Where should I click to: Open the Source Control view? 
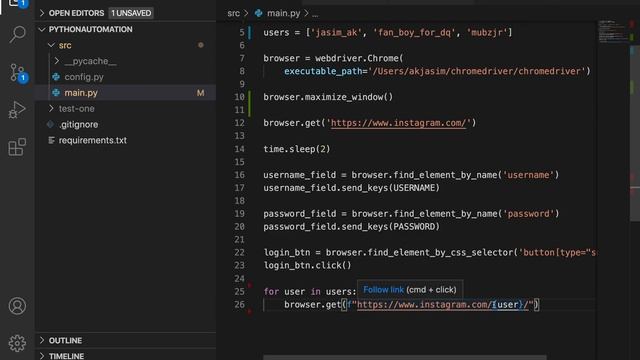pyautogui.click(x=18, y=73)
